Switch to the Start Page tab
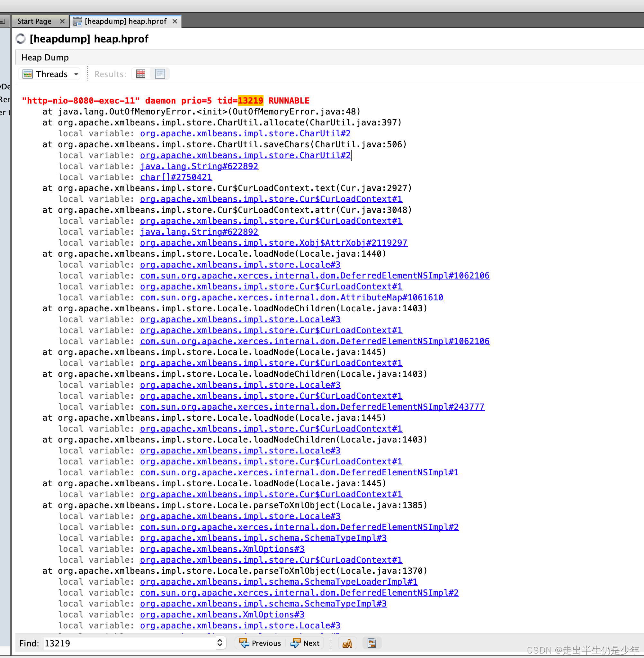The height and width of the screenshot is (658, 644). click(34, 21)
